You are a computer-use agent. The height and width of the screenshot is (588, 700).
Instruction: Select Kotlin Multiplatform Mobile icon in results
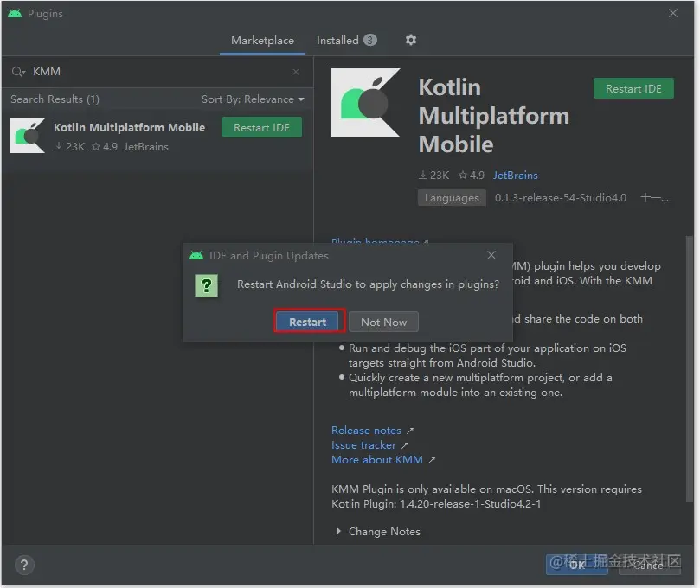pos(28,136)
